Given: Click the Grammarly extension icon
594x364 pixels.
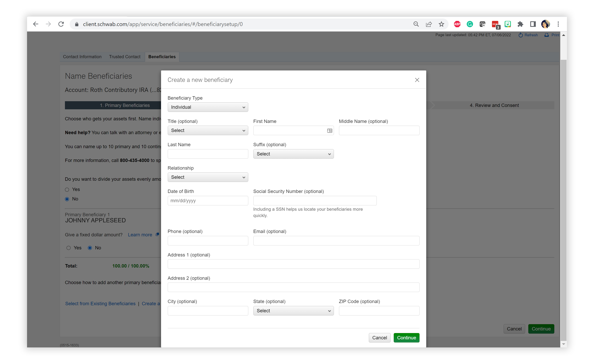Looking at the screenshot, I should pyautogui.click(x=470, y=24).
